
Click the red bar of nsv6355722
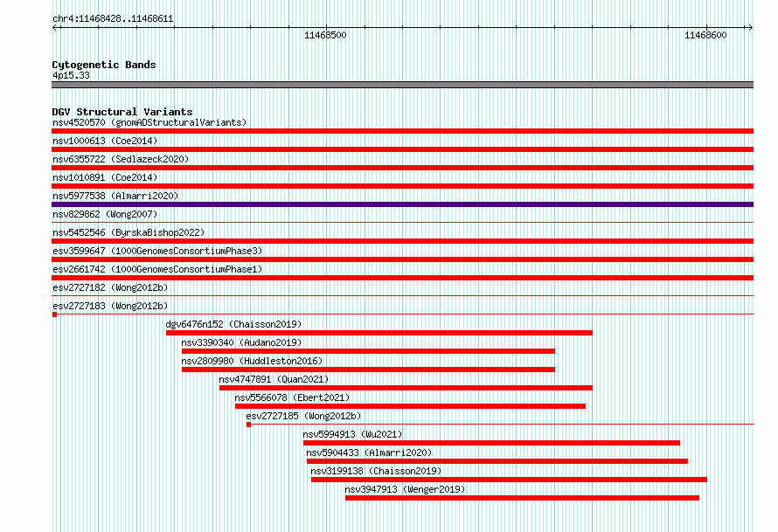click(x=402, y=168)
